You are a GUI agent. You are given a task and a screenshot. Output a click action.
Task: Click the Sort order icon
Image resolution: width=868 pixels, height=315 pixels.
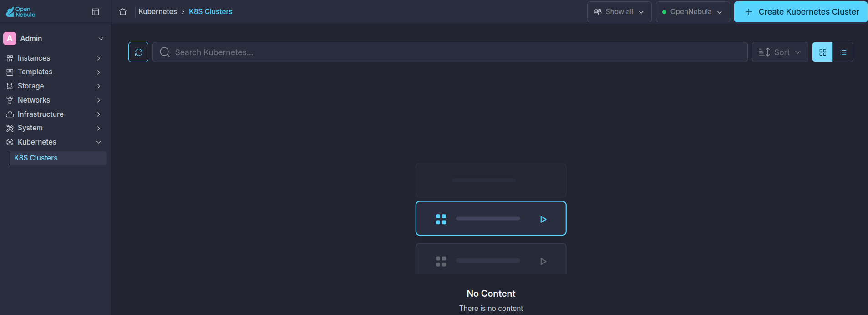coord(764,52)
